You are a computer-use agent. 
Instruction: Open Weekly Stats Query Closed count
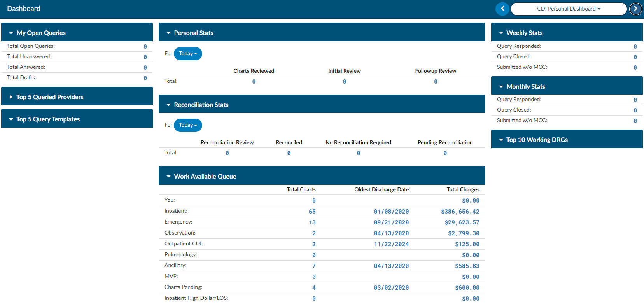coord(635,57)
